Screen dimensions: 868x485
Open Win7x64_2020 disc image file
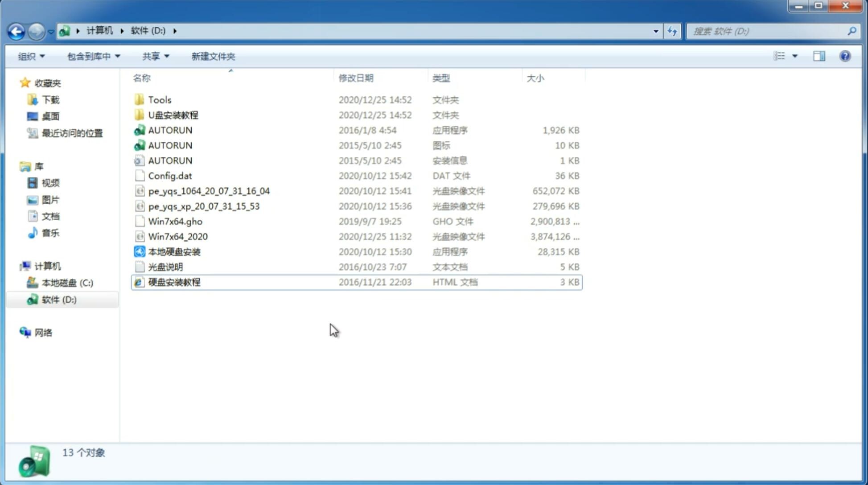(x=178, y=237)
